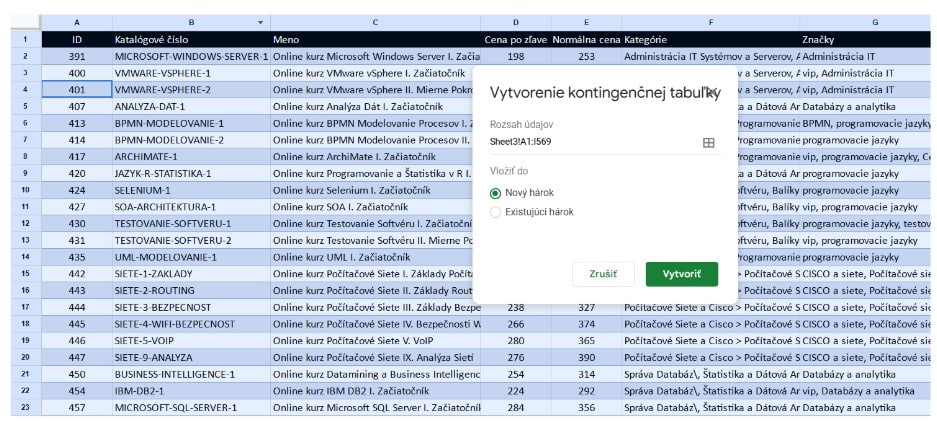Click the selected cell with ID 401
Image resolution: width=937 pixels, height=421 pixels.
tap(77, 90)
